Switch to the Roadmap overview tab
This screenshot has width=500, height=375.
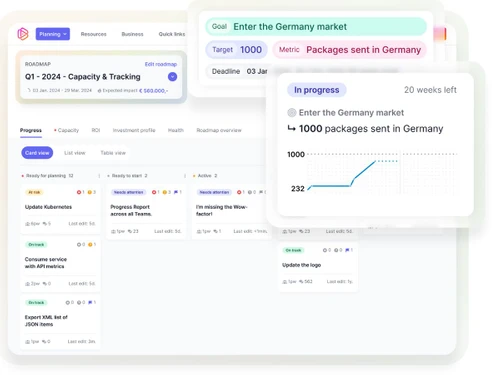219,130
